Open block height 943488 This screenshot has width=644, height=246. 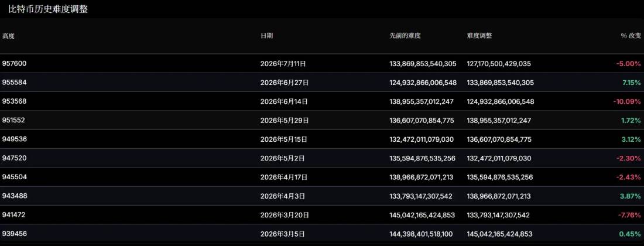click(x=15, y=196)
